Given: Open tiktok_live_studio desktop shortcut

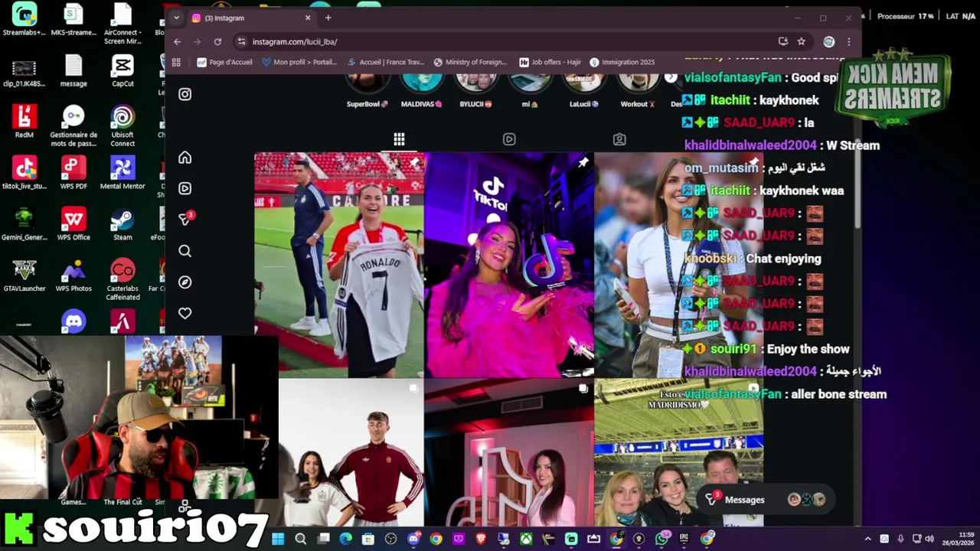Looking at the screenshot, I should (x=24, y=172).
